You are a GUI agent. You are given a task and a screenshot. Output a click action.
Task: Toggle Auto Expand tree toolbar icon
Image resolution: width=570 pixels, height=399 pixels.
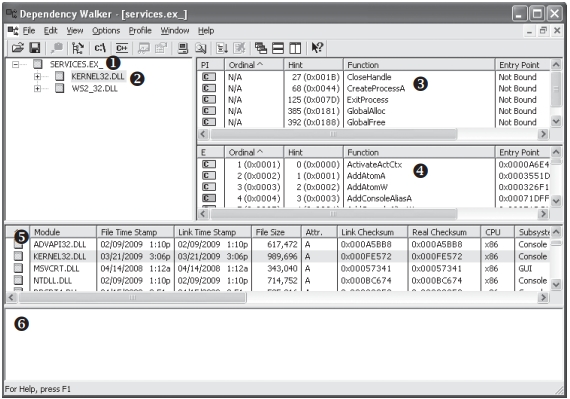pos(78,48)
